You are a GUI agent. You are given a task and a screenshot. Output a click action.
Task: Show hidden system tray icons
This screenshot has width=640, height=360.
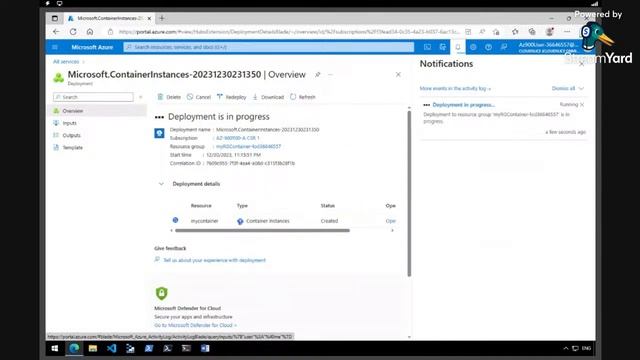pos(566,348)
